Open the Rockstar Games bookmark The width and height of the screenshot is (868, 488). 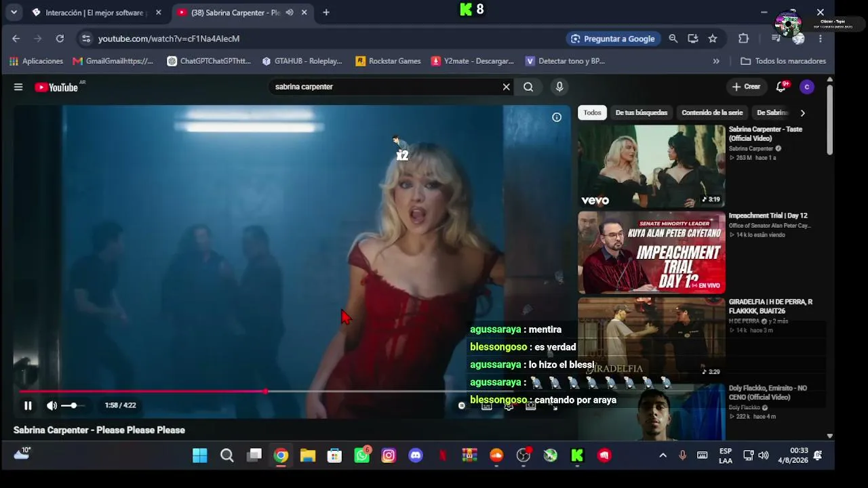(x=388, y=61)
